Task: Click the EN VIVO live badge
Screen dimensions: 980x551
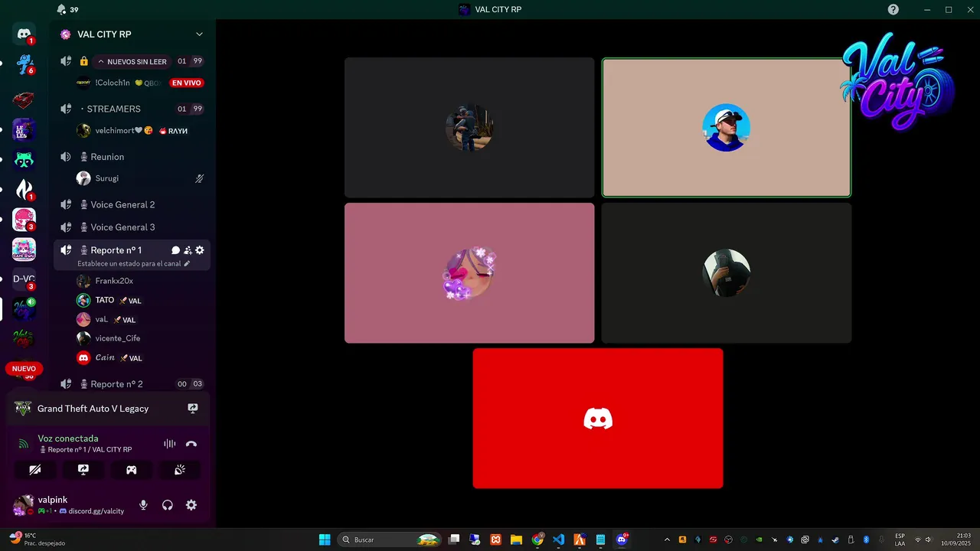Action: click(x=186, y=83)
